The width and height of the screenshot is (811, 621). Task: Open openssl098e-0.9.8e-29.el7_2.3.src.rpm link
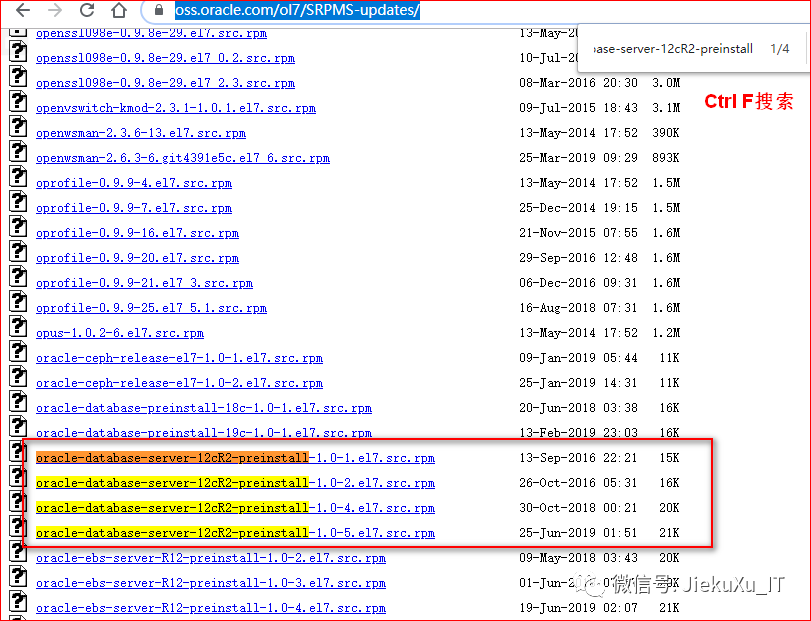click(x=166, y=83)
